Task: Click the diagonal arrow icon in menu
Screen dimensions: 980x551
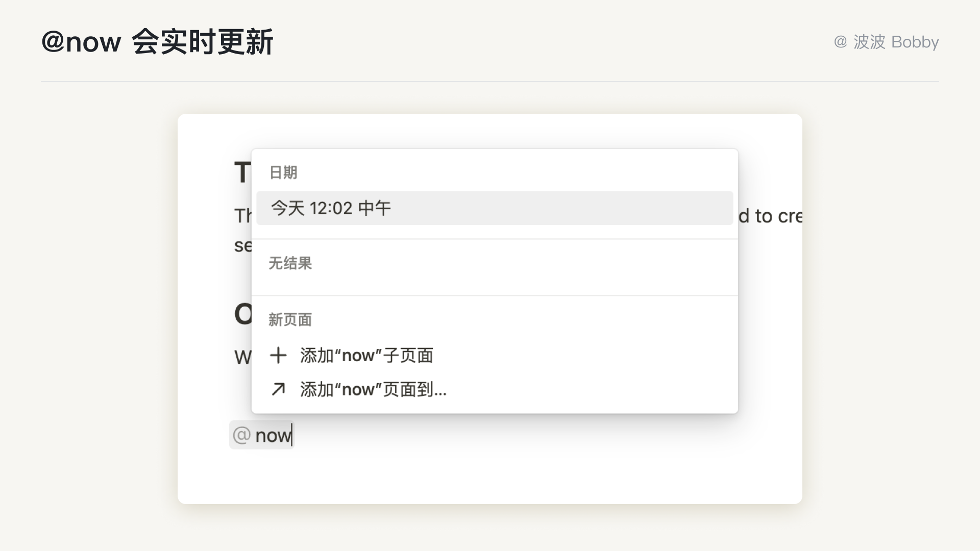Action: pyautogui.click(x=278, y=390)
